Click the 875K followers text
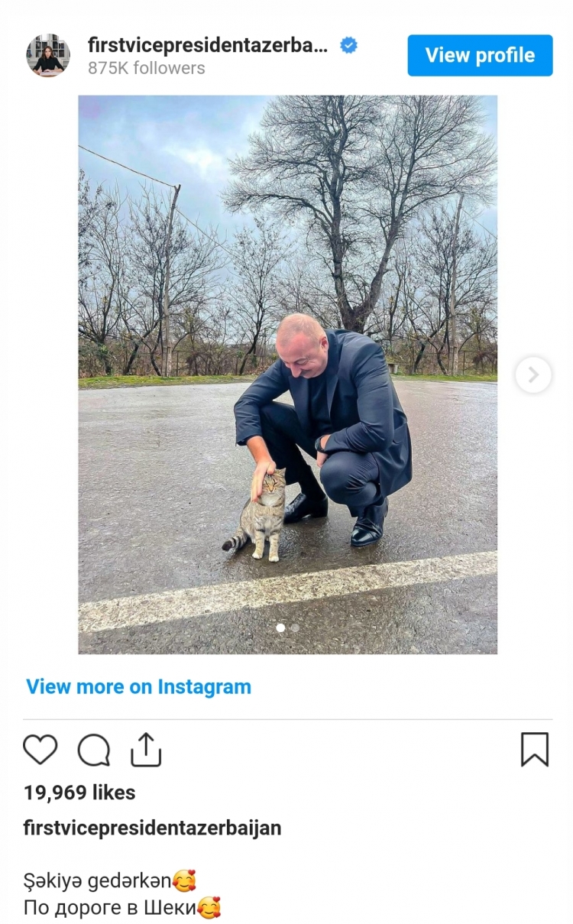 (146, 68)
